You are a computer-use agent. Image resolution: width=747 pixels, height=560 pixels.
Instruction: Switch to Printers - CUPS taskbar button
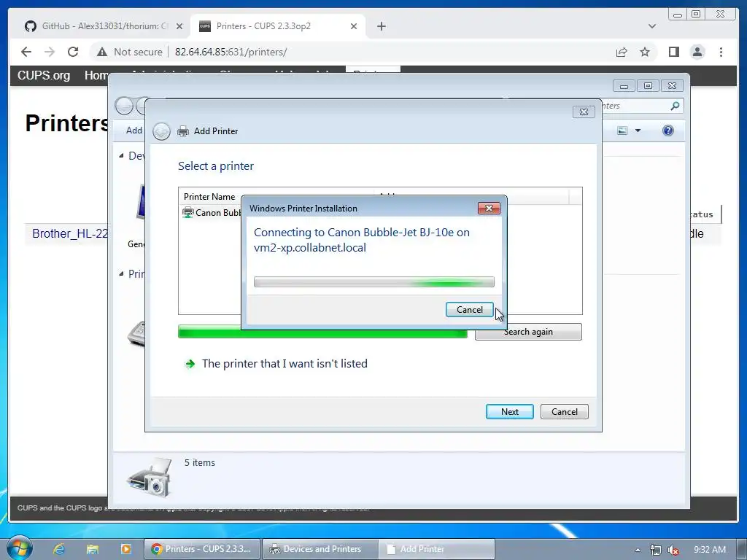202,549
